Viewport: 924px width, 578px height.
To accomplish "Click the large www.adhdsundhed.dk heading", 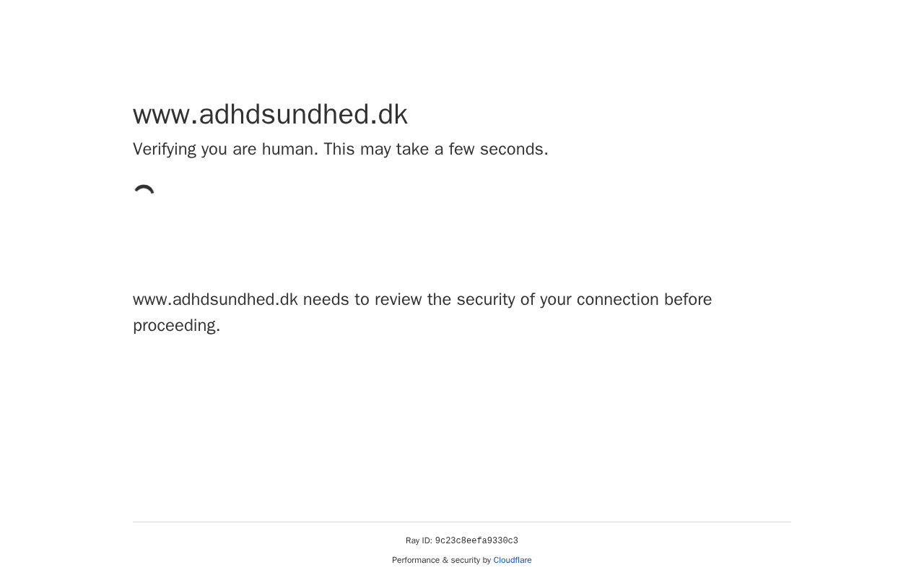I will pyautogui.click(x=270, y=114).
